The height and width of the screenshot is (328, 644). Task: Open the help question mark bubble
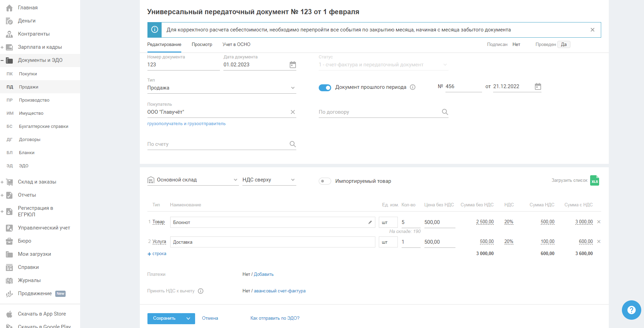tap(631, 310)
